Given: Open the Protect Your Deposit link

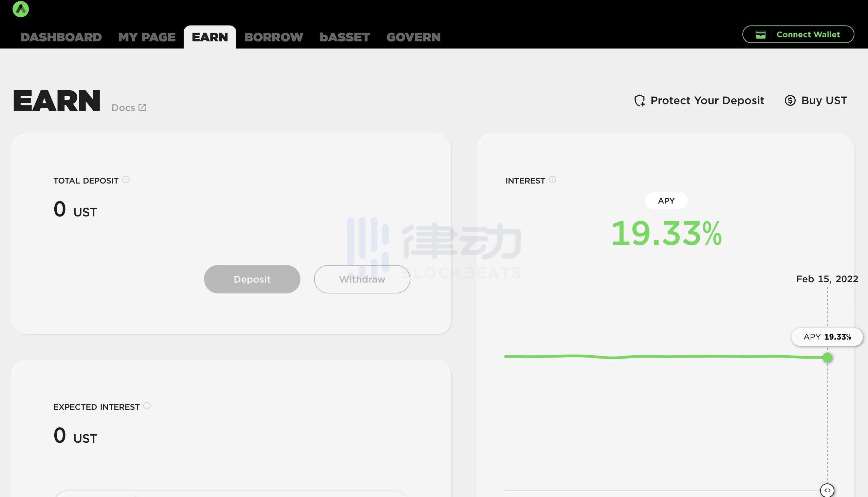Looking at the screenshot, I should tap(707, 100).
